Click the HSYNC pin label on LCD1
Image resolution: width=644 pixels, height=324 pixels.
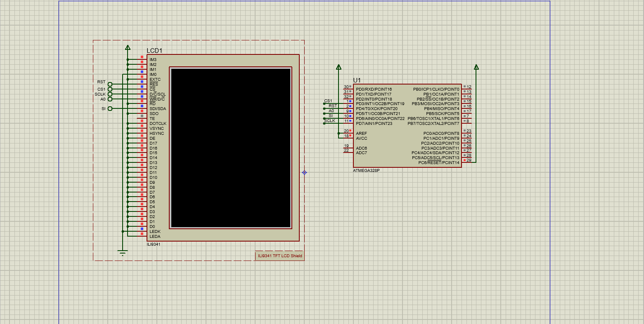(x=157, y=134)
